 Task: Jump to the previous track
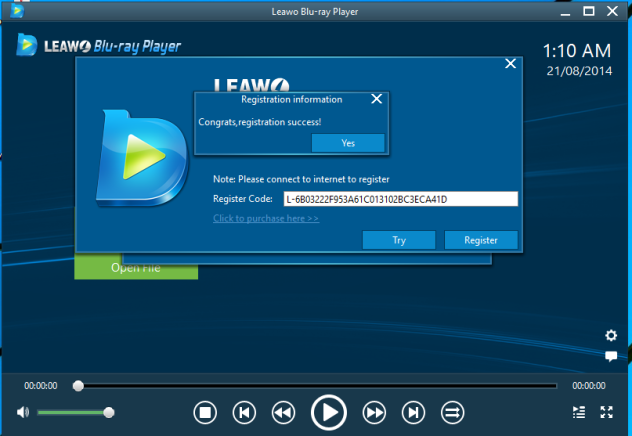tap(244, 413)
